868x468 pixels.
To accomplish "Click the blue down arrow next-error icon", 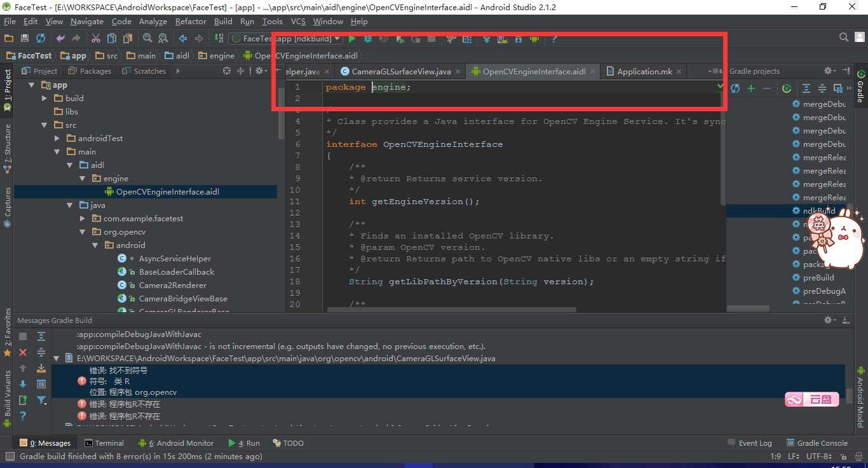I will tap(23, 384).
